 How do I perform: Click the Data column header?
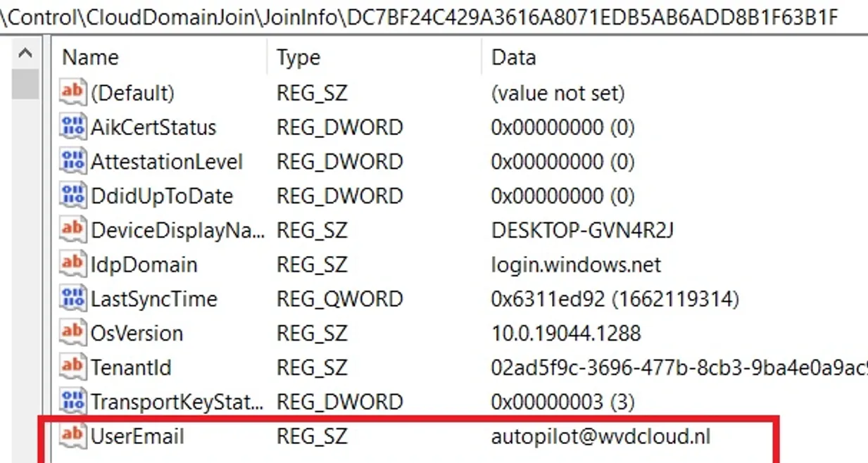pyautogui.click(x=513, y=58)
